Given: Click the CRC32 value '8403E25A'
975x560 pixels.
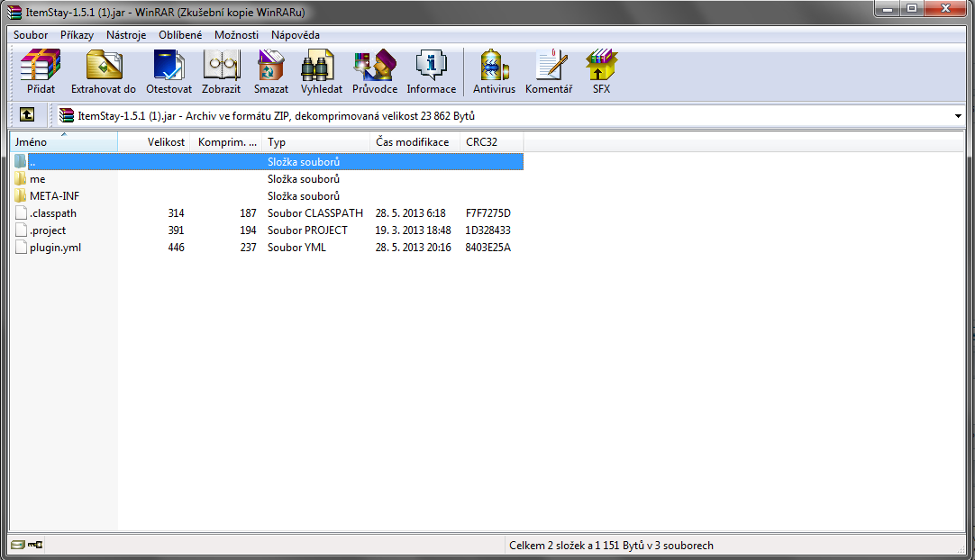Looking at the screenshot, I should (x=488, y=248).
